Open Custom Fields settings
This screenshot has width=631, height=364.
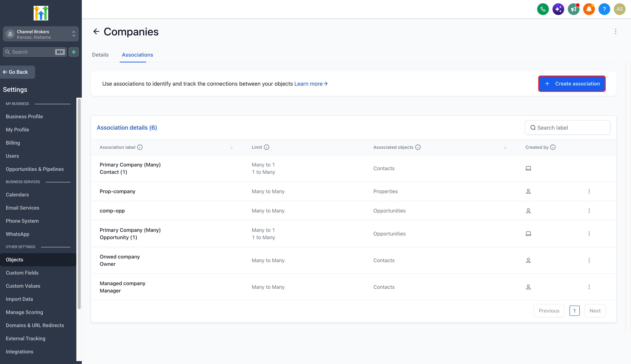[22, 273]
